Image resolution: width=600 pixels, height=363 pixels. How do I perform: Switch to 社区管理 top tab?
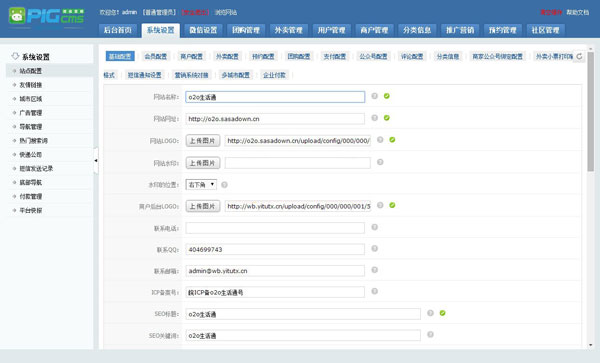(x=546, y=30)
